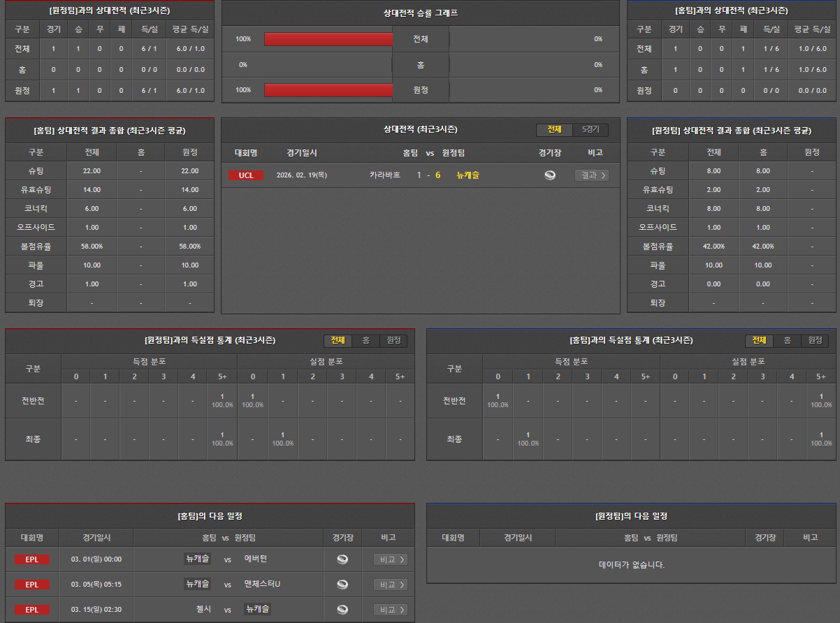Open 결과 for the 카라바흐 vs 뉴캐슬 match
The image size is (840, 623).
click(591, 175)
